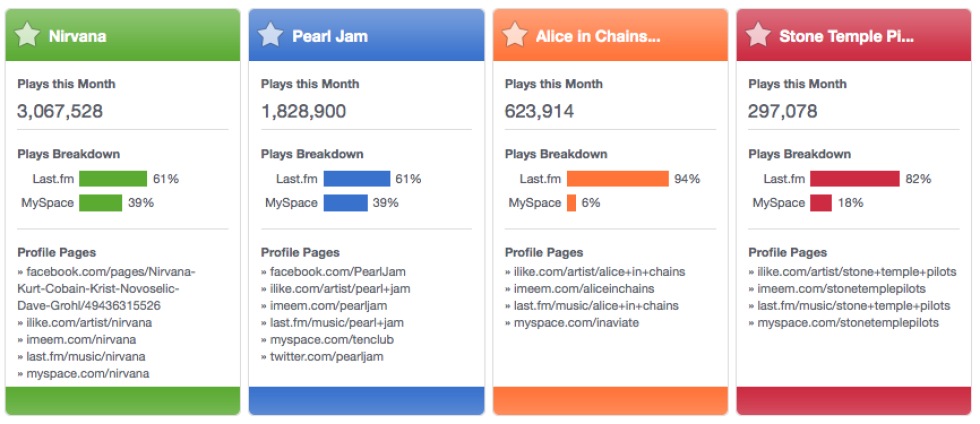Click Nirvana's green Last.fm plays bar
Screen dimensions: 980x424
113,179
